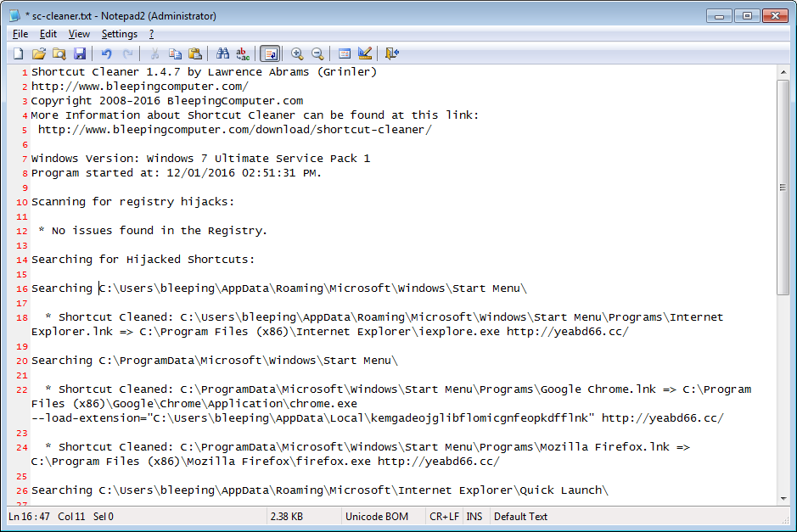Undo the last edit via toolbar arrow
This screenshot has height=532, width=797.
106,53
